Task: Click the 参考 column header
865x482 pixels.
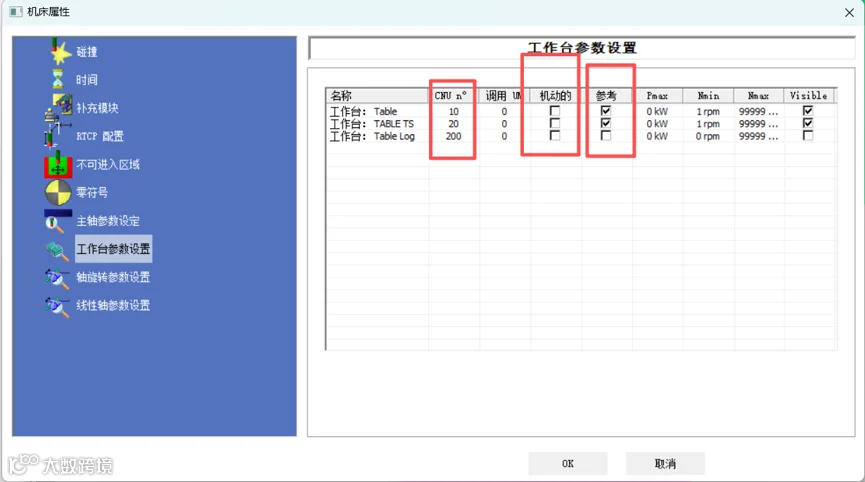Action: coord(606,95)
